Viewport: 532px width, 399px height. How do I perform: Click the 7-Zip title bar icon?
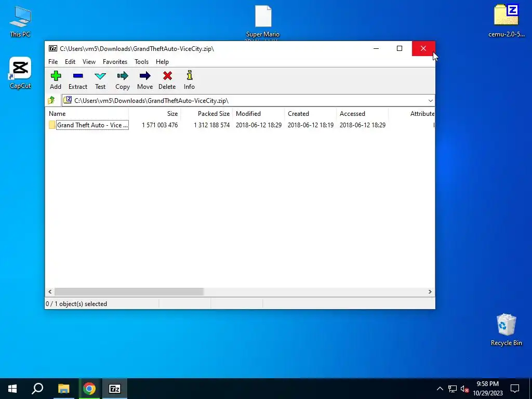pos(53,48)
